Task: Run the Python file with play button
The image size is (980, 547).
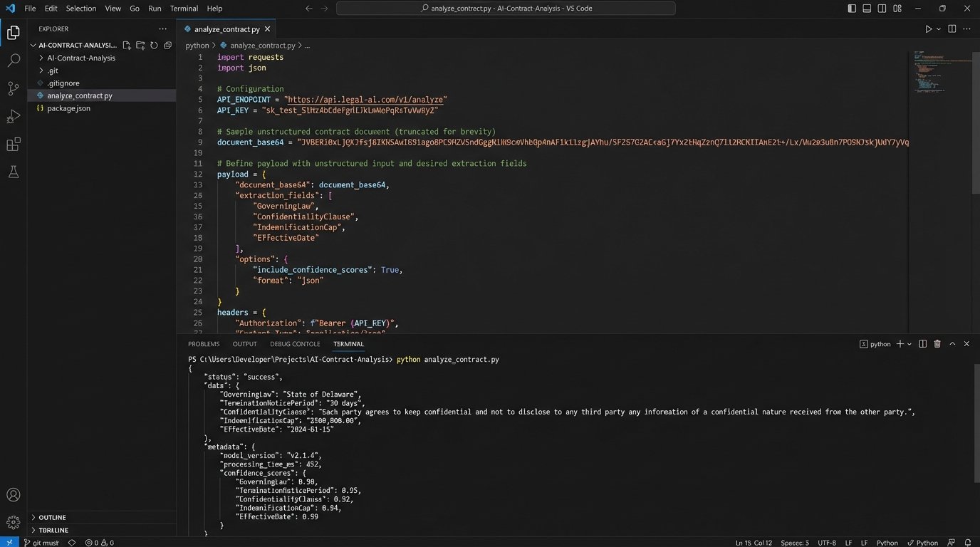Action: [928, 29]
